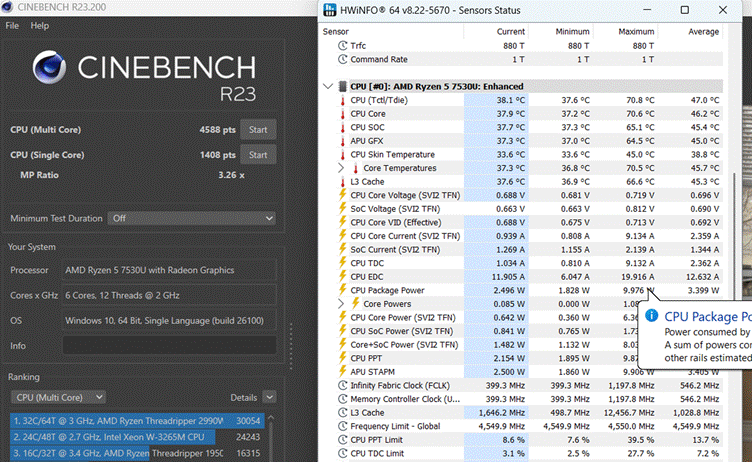The width and height of the screenshot is (752, 462).
Task: Click the SoC Voltage lightning bolt icon
Action: 342,209
